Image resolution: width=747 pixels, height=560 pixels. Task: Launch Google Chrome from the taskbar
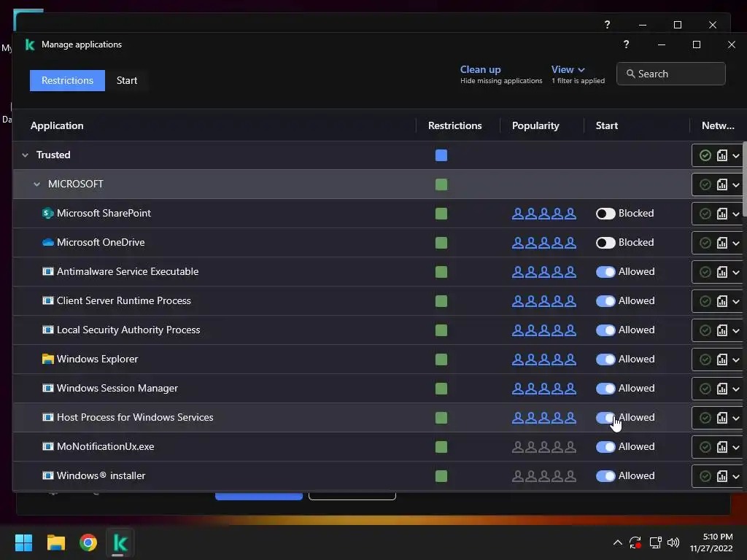click(x=88, y=542)
